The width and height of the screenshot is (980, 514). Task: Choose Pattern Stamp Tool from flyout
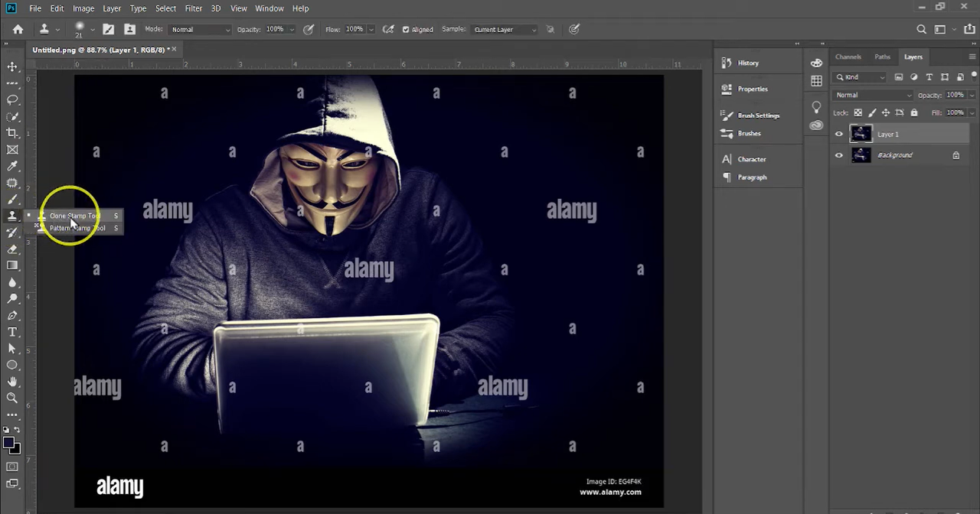(x=77, y=228)
